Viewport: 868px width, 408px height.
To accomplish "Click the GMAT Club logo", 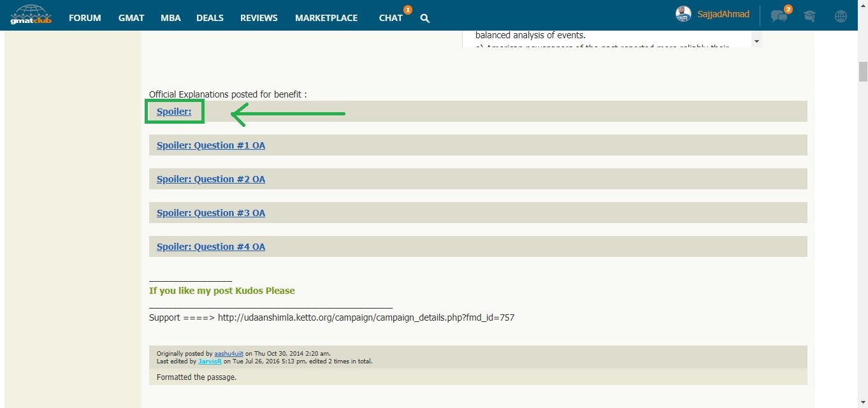I will [x=30, y=15].
